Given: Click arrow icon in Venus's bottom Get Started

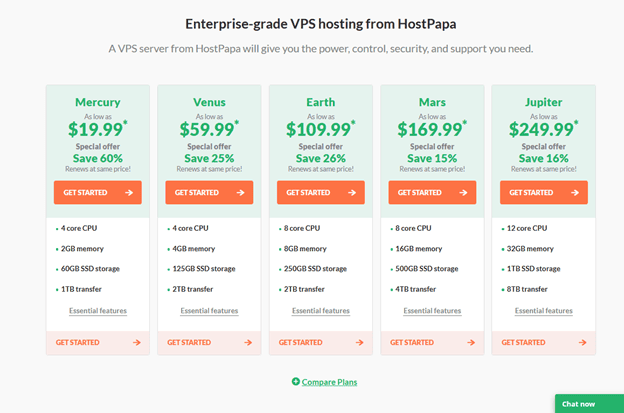Looking at the screenshot, I should pyautogui.click(x=247, y=343).
